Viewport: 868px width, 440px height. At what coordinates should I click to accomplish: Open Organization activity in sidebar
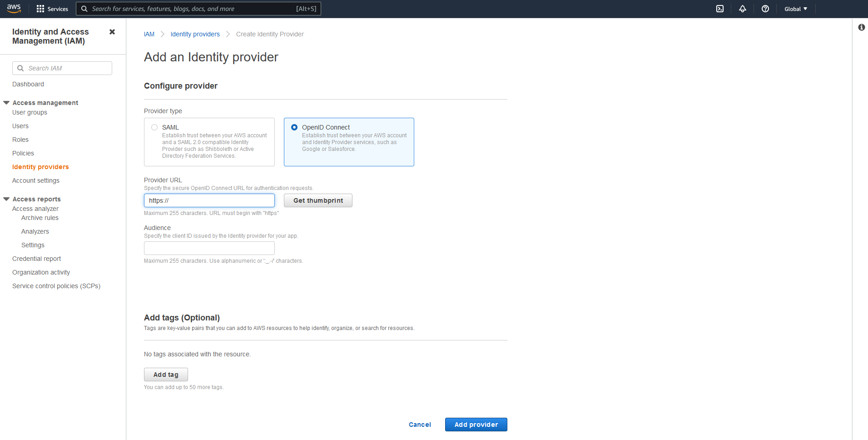(41, 272)
